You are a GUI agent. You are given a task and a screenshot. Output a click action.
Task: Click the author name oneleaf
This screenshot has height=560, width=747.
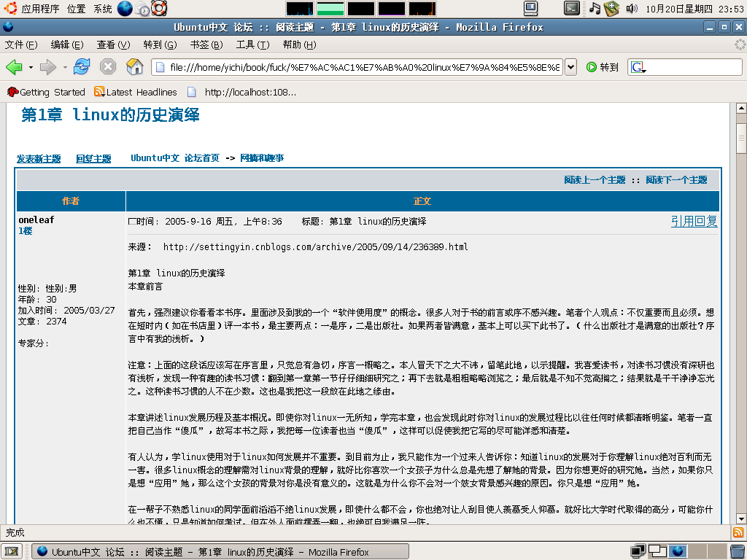[36, 220]
